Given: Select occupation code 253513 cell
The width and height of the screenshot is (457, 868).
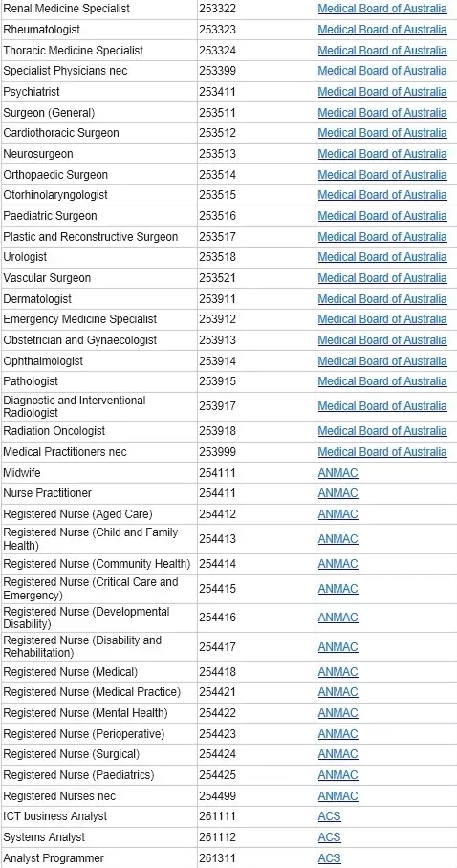Looking at the screenshot, I should (x=256, y=154).
